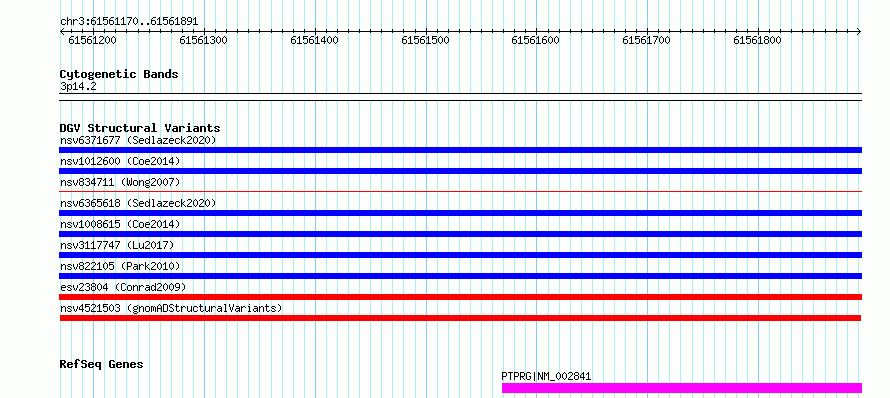Click ruler position 61561600
The width and height of the screenshot is (890, 398).
[x=535, y=40]
